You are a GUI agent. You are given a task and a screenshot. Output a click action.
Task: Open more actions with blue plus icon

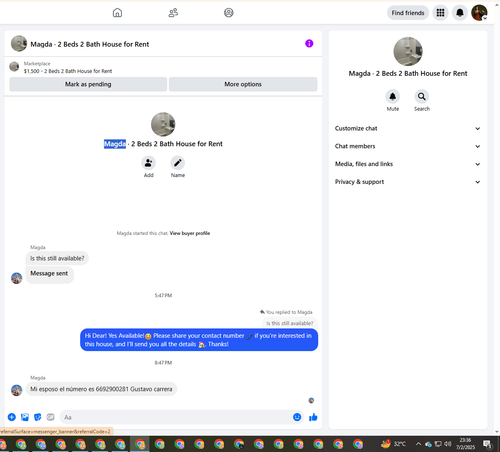click(12, 417)
